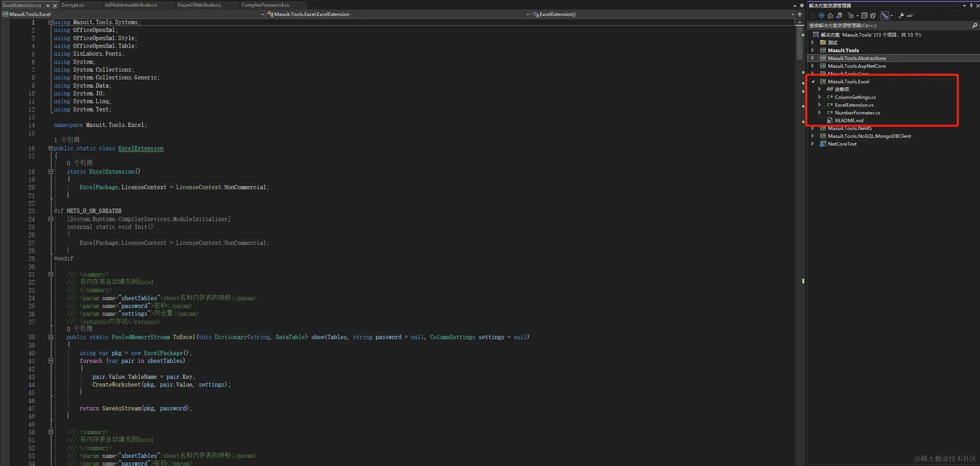Screen dimensions: 980x466
Task: Switch to the Encrypt.cs tab
Action: coord(73,5)
